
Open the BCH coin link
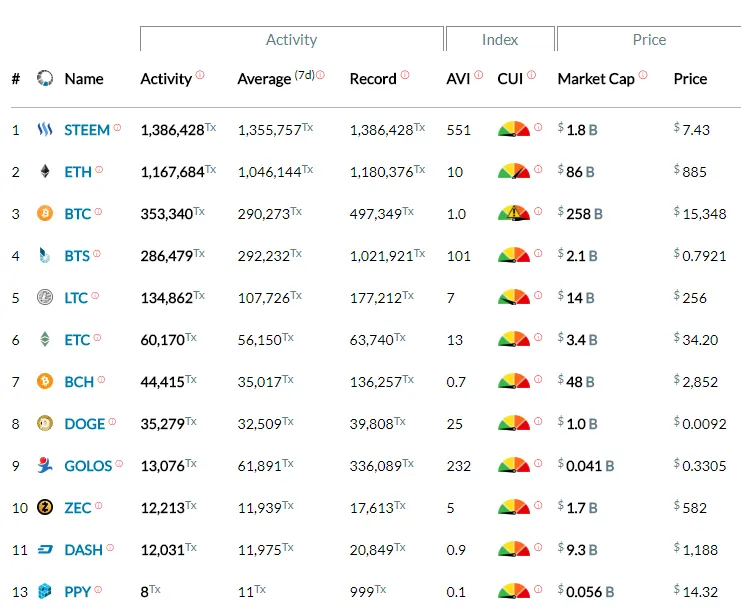79,382
